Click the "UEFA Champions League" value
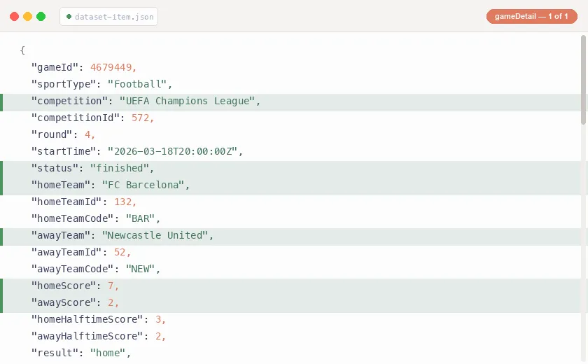 [x=188, y=101]
